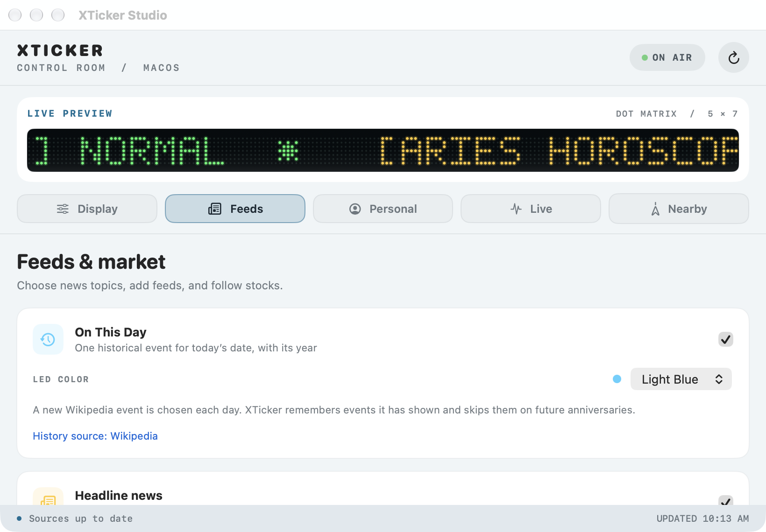
Task: Click the Wikipedia event explanation paragraph
Action: click(334, 410)
